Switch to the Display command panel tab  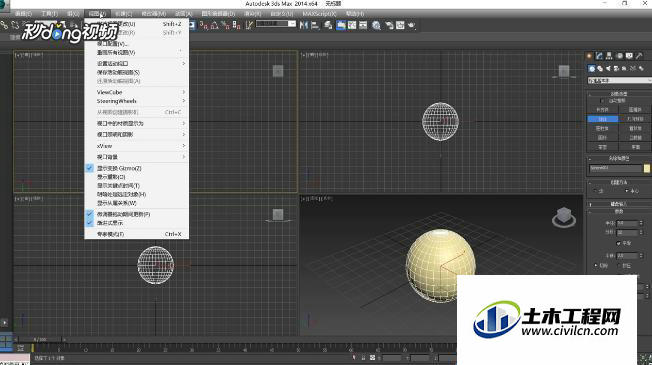(629, 56)
